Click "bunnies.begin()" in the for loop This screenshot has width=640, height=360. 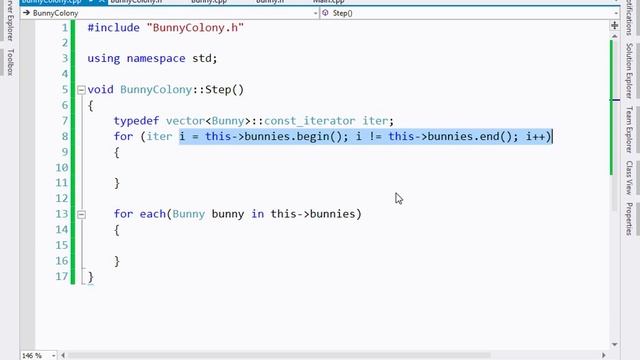[293, 137]
